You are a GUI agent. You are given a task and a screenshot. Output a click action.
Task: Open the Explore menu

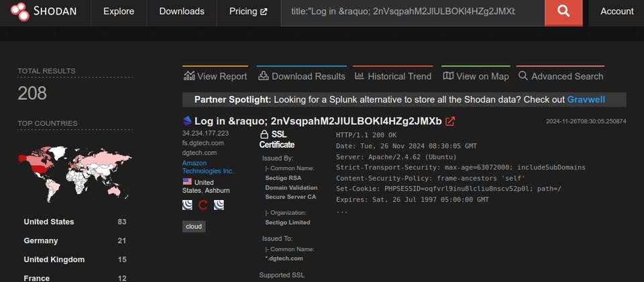tap(119, 11)
